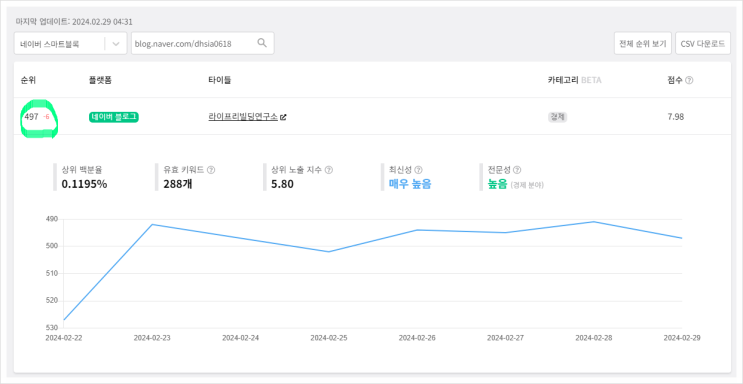Click the 플랫폼 column header

(100, 80)
